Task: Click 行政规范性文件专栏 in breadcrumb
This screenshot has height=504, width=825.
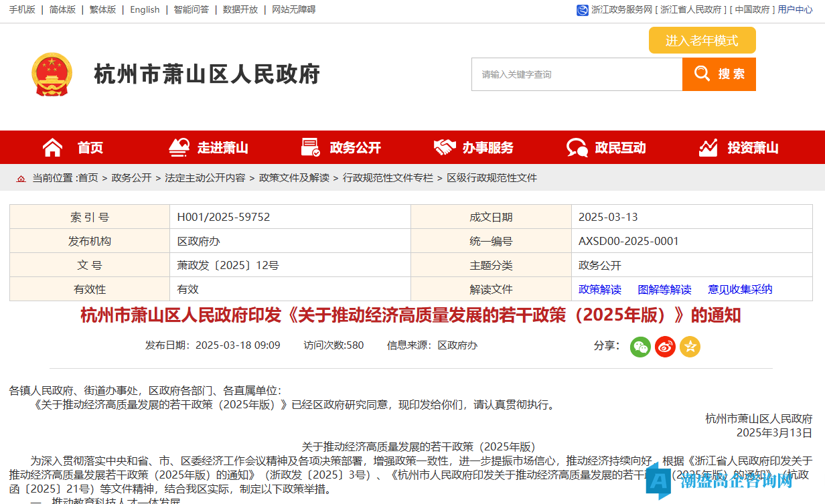Action: click(x=388, y=178)
